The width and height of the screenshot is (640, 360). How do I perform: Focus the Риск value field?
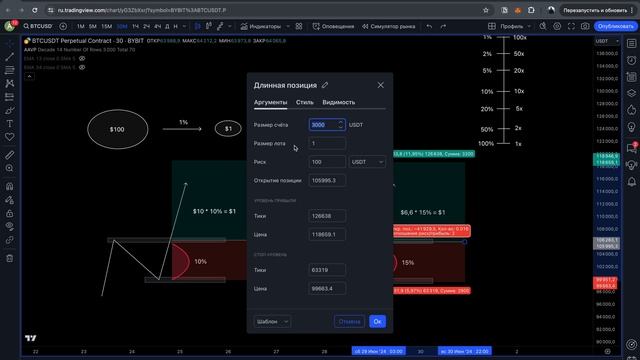pos(327,162)
